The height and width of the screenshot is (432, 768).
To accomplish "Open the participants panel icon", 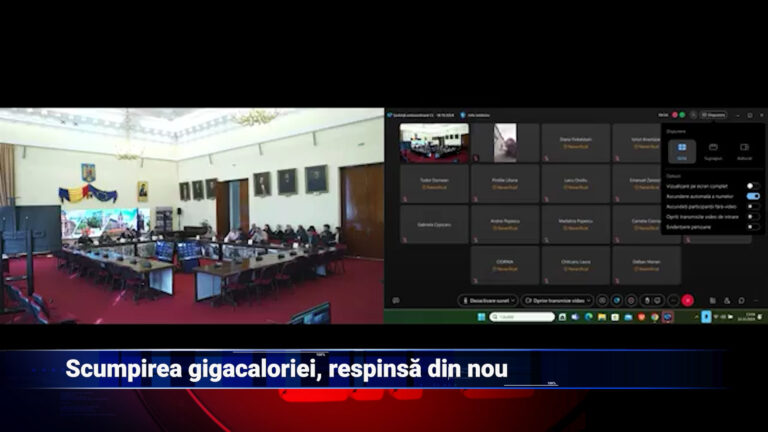I will (x=727, y=300).
